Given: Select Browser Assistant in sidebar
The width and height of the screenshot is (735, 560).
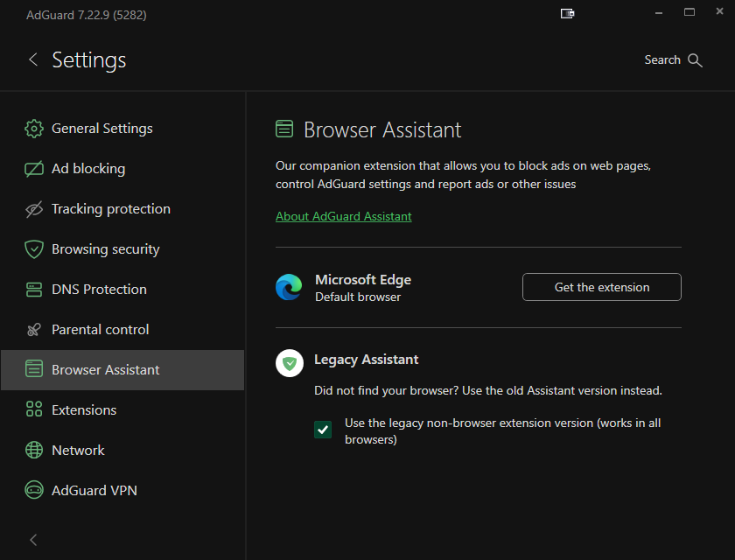Looking at the screenshot, I should (x=122, y=370).
